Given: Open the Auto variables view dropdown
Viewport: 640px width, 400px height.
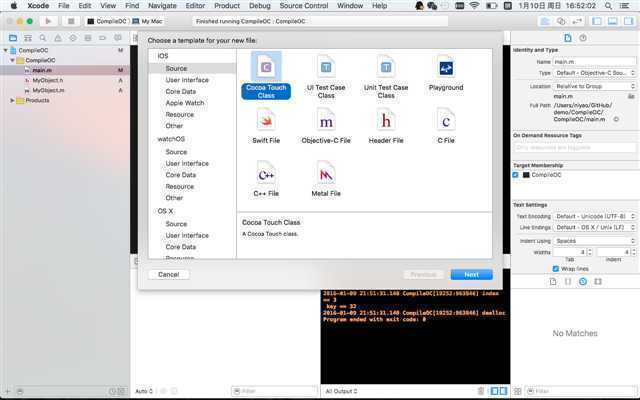Looking at the screenshot, I should (x=144, y=391).
